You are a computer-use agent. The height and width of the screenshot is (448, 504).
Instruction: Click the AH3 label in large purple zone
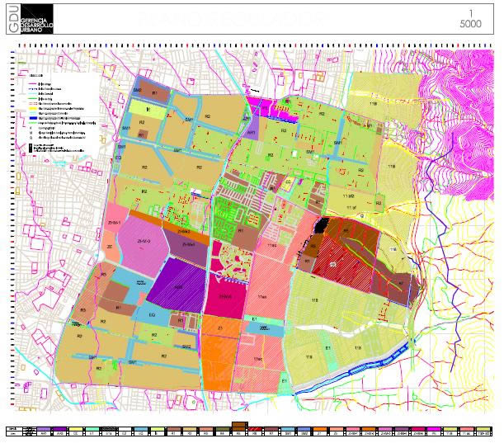179,287
